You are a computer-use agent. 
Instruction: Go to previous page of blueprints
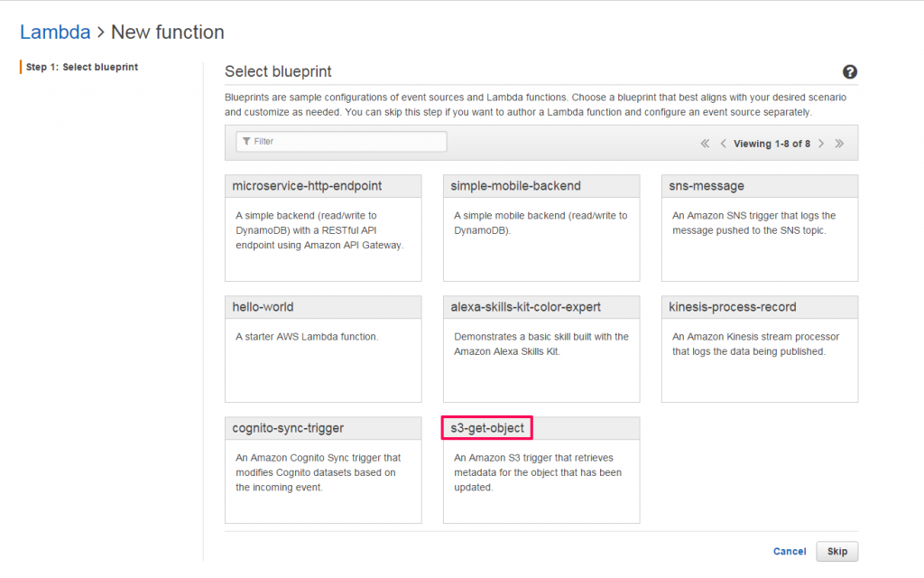[x=723, y=144]
